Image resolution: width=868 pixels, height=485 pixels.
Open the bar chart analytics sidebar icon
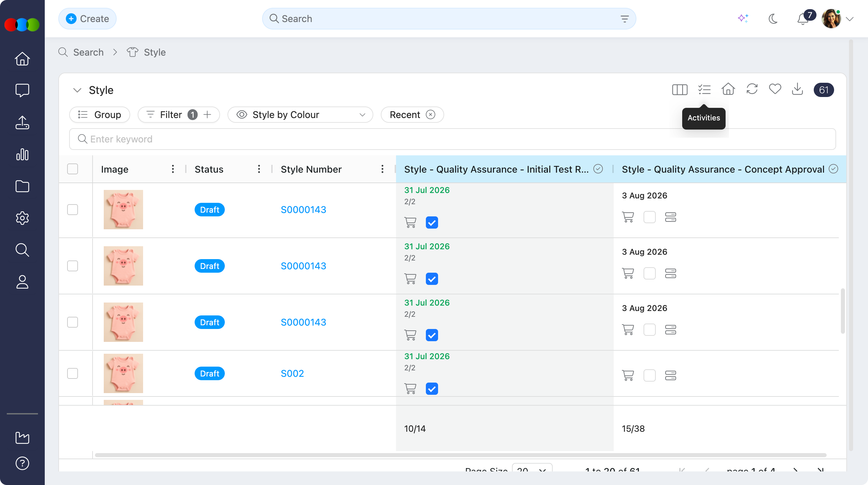click(x=22, y=154)
